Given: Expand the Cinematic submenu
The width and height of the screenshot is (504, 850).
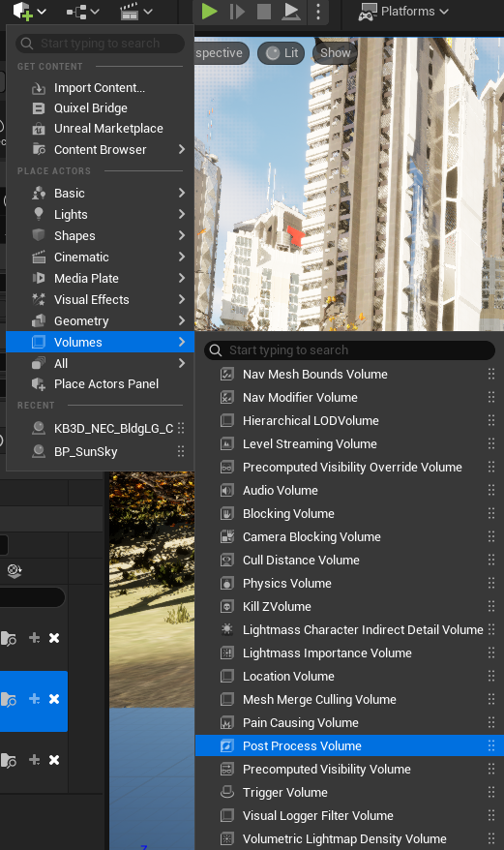Looking at the screenshot, I should [x=101, y=257].
